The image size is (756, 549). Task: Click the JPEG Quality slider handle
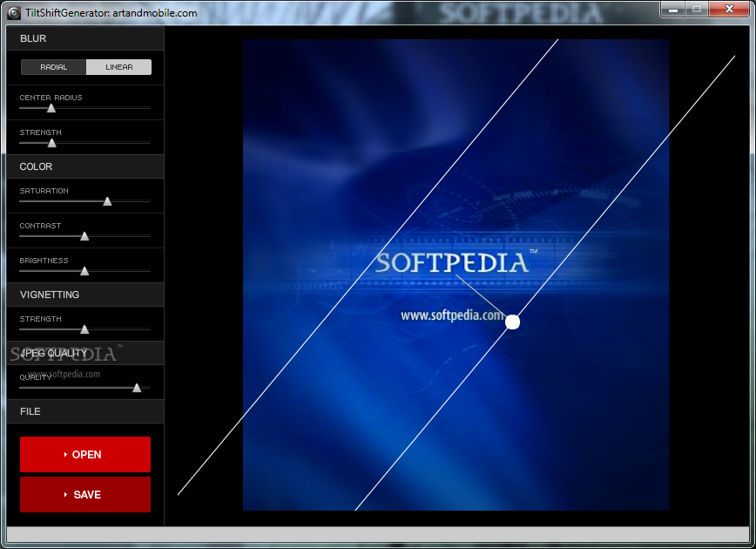pos(137,388)
